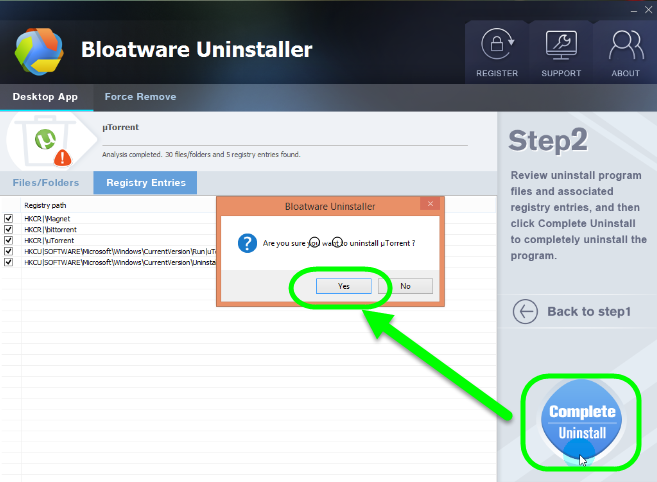Click the Analysis completed status text
The width and height of the screenshot is (657, 482).
click(201, 154)
